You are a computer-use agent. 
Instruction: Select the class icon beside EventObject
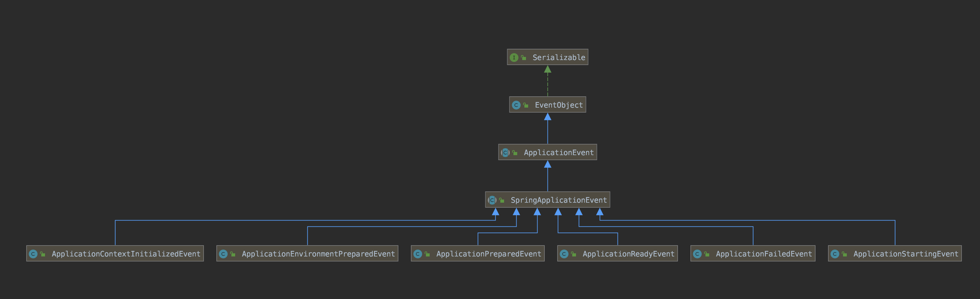(516, 104)
